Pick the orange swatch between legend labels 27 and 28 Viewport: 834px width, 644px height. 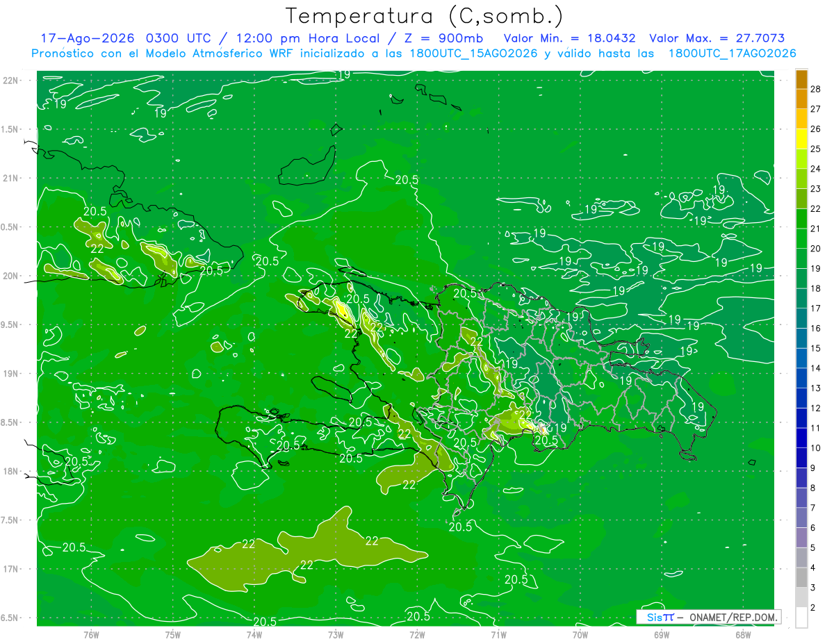[801, 99]
